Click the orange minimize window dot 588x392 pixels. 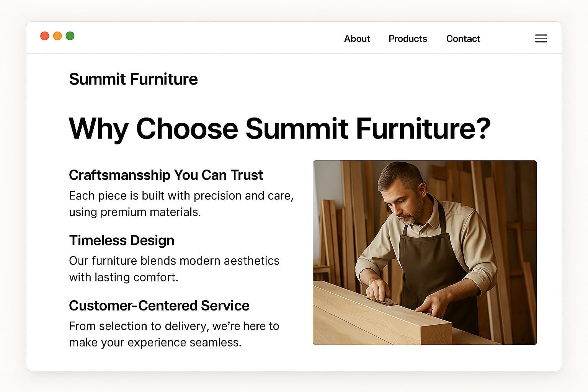pos(57,36)
